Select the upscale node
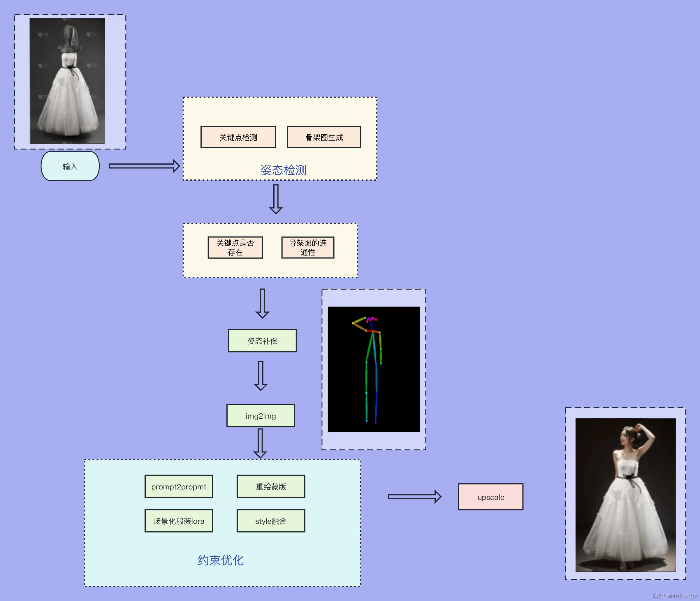Viewport: 700px width, 601px height. pos(490,497)
